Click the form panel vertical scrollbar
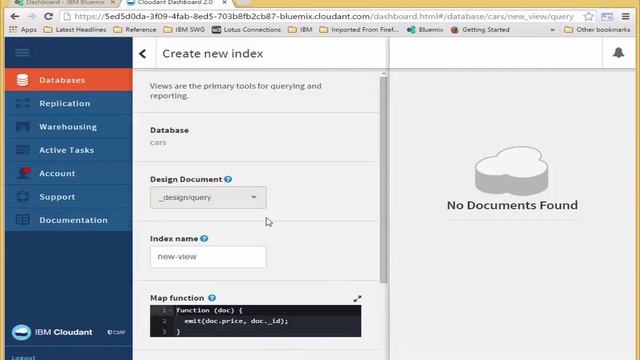640x360 pixels. [383, 180]
